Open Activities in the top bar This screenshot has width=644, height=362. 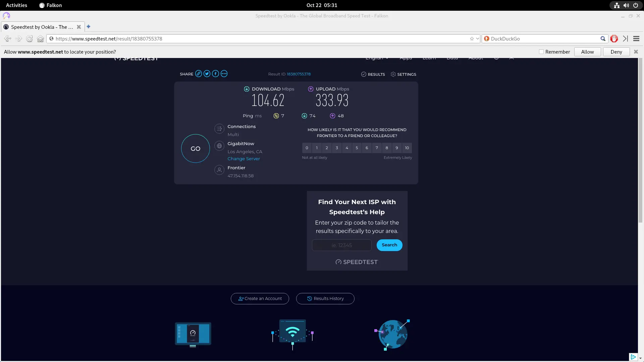tap(16, 5)
